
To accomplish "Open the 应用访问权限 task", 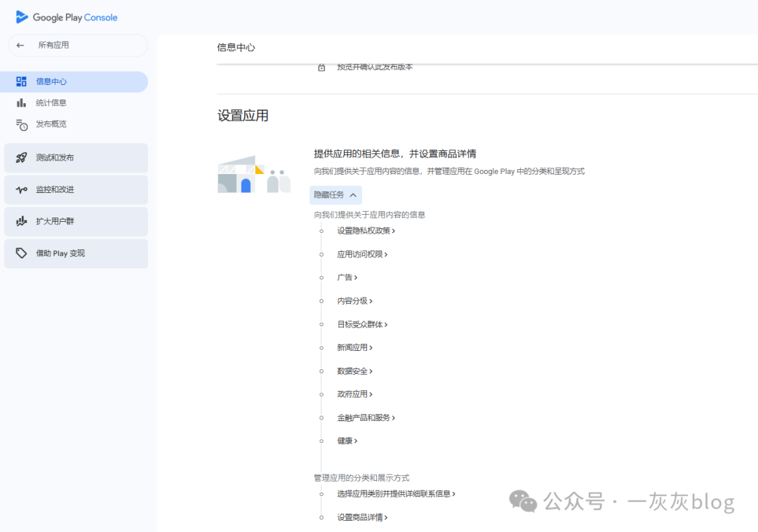I will tap(361, 253).
